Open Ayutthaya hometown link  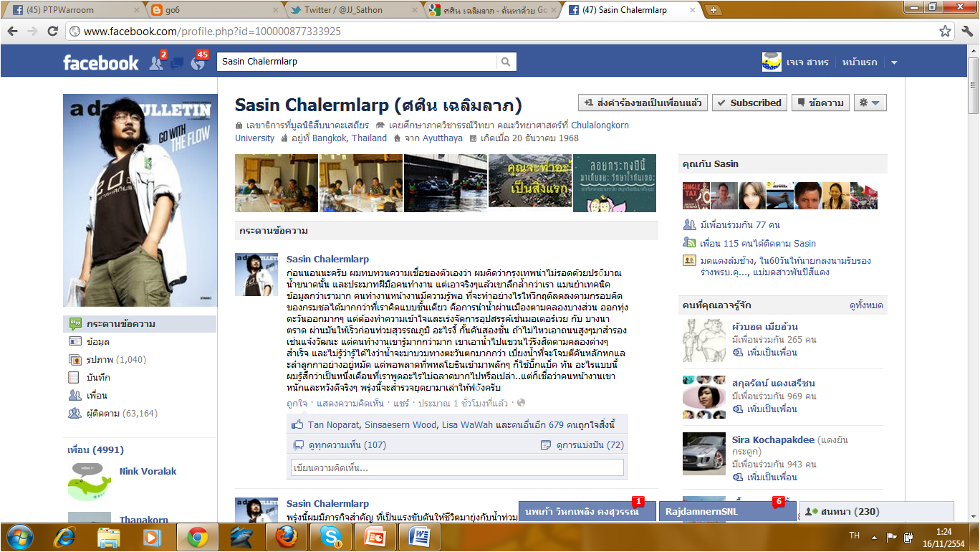click(x=443, y=138)
